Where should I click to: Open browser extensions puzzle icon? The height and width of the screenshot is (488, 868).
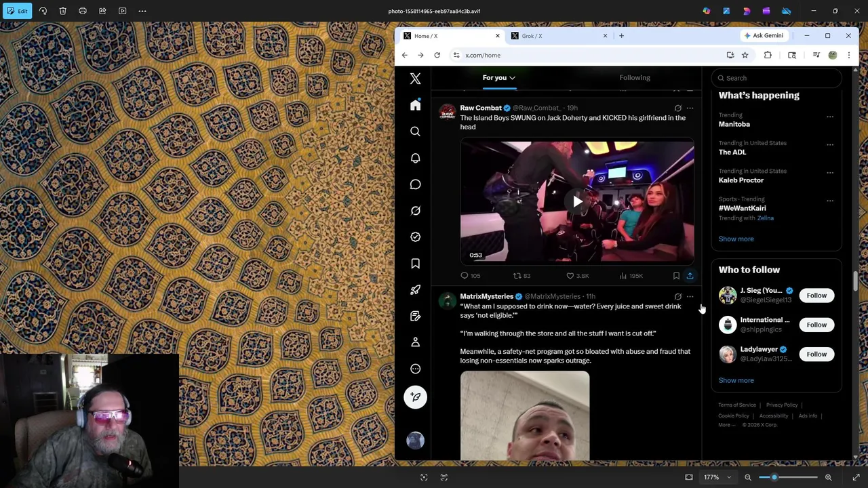768,56
